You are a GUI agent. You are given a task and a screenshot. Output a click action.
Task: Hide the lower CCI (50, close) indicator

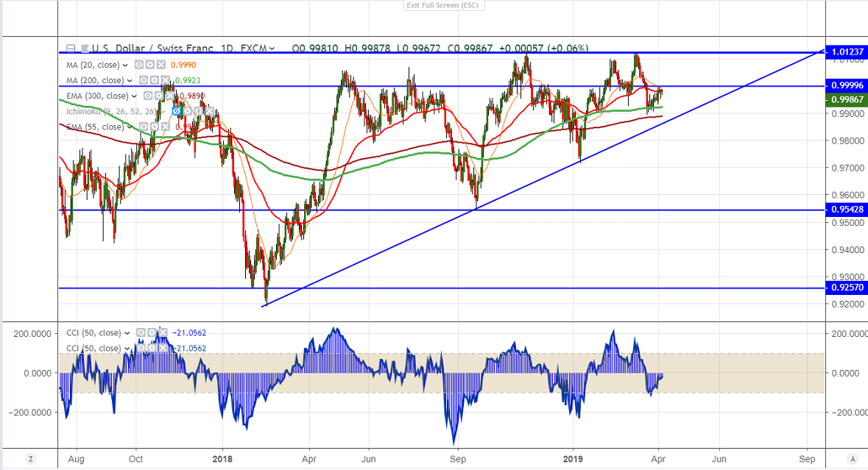[x=141, y=349]
